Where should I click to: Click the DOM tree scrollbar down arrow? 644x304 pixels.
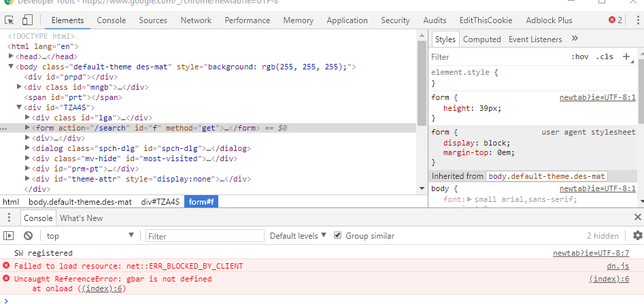click(422, 188)
